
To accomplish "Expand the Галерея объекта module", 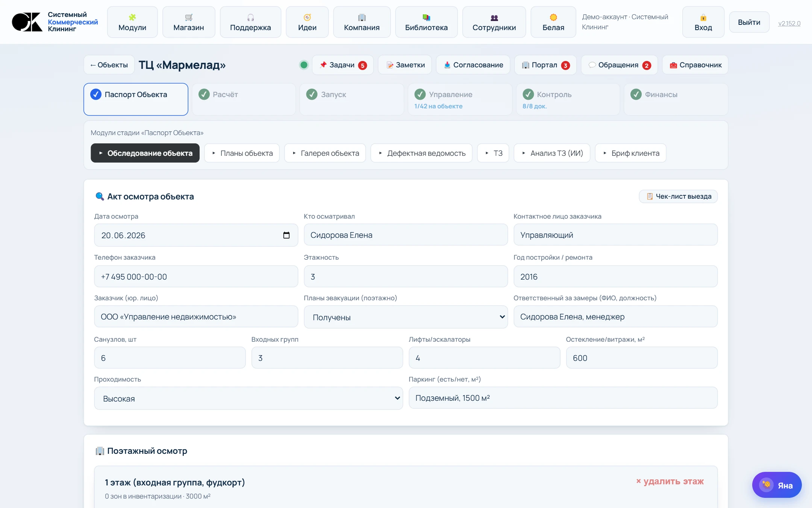I will 325,153.
